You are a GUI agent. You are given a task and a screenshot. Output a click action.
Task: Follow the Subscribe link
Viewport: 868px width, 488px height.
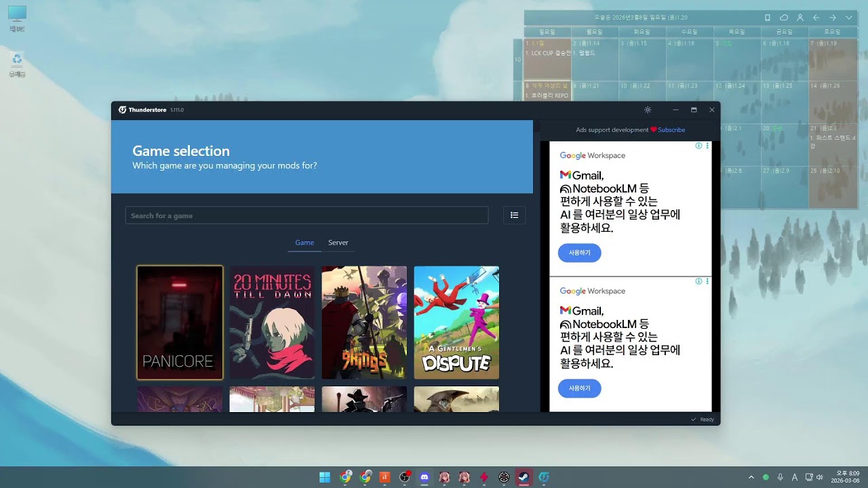(671, 129)
